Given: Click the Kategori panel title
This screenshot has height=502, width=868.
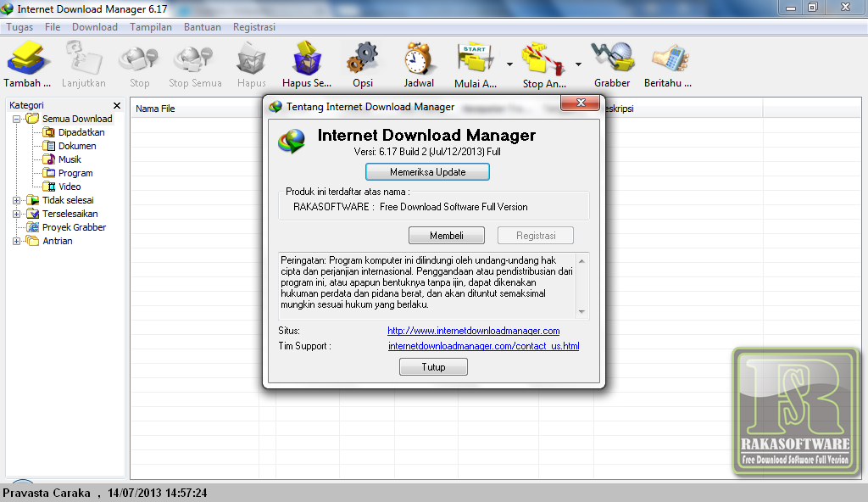Looking at the screenshot, I should (26, 105).
